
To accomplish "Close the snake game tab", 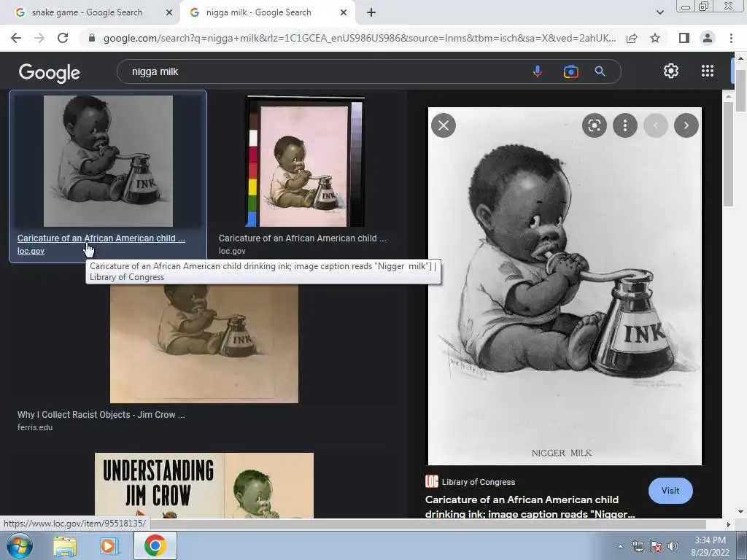I will point(169,12).
